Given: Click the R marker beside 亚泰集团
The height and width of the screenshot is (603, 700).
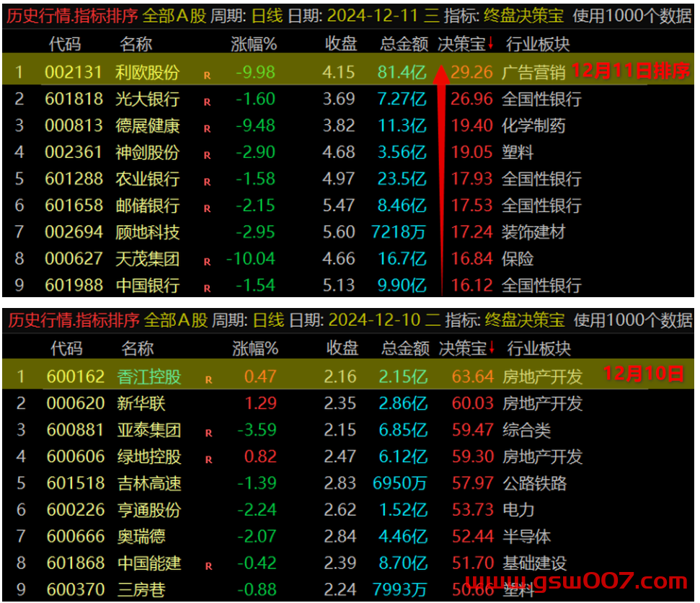Looking at the screenshot, I should 208,433.
